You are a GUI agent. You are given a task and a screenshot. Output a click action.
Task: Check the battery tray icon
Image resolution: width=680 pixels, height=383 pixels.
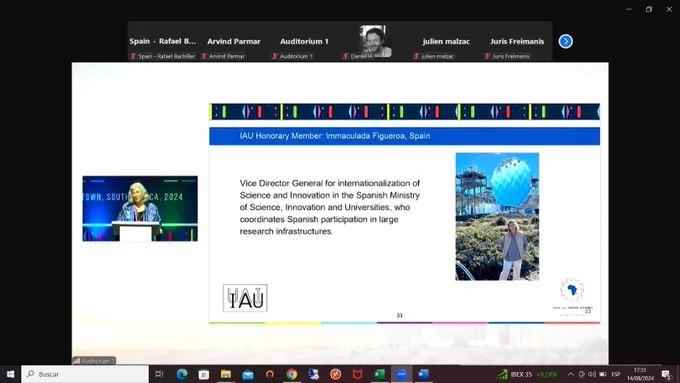[x=603, y=374]
